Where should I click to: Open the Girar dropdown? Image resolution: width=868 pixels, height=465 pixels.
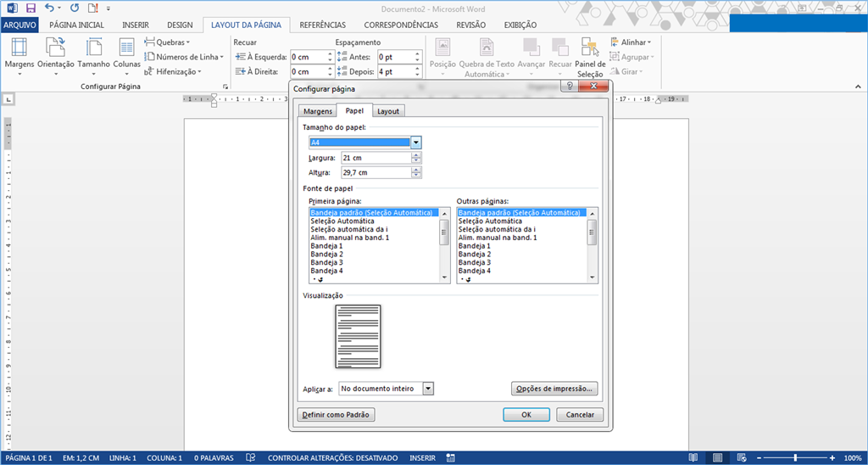626,71
